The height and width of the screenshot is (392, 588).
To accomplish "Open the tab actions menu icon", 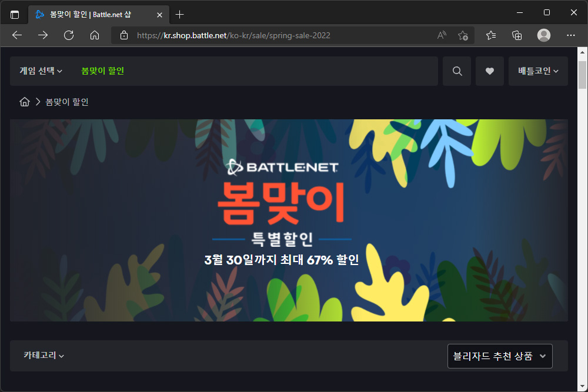I will pyautogui.click(x=15, y=15).
